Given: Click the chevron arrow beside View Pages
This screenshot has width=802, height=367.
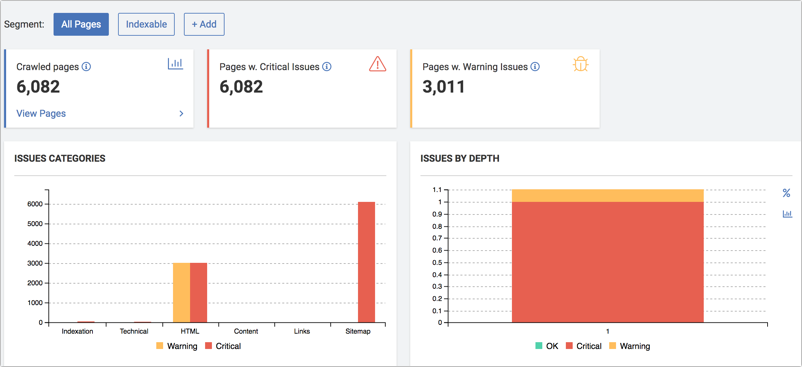Looking at the screenshot, I should point(181,113).
